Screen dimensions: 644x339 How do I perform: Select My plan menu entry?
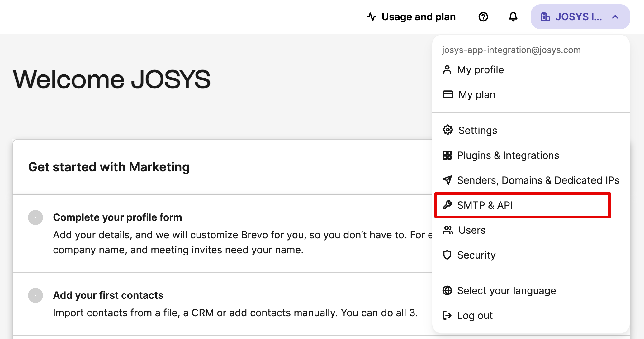pyautogui.click(x=476, y=94)
